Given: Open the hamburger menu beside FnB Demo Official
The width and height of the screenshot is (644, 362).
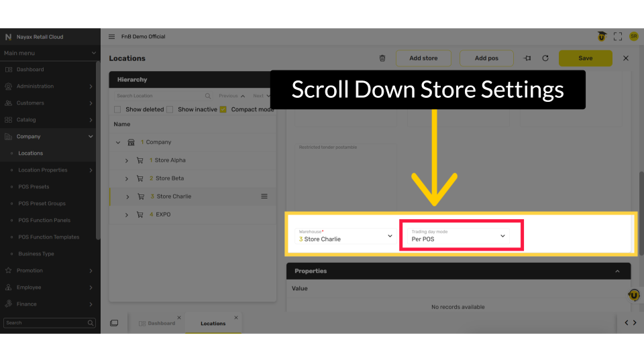Looking at the screenshot, I should pyautogui.click(x=111, y=36).
